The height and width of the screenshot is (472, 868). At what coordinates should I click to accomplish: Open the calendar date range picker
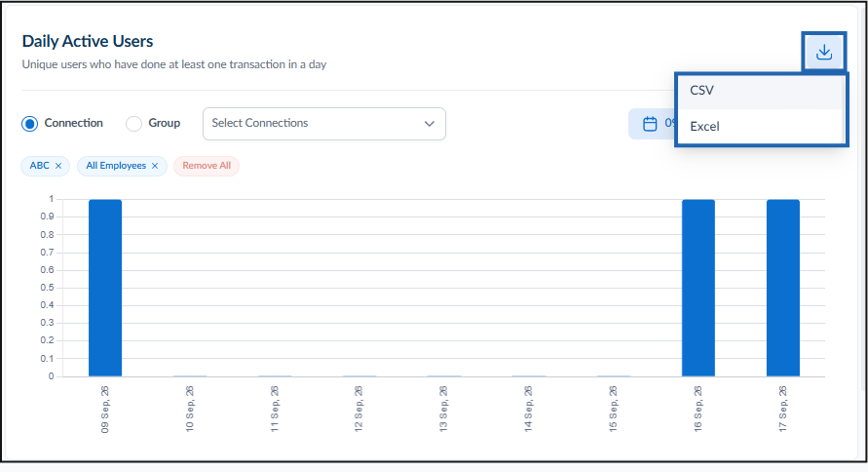[650, 124]
